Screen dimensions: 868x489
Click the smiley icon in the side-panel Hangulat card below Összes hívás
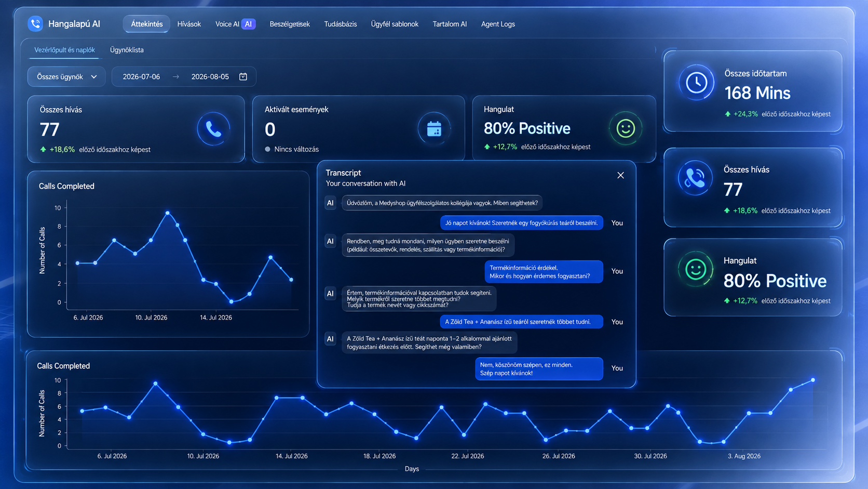pos(696,270)
